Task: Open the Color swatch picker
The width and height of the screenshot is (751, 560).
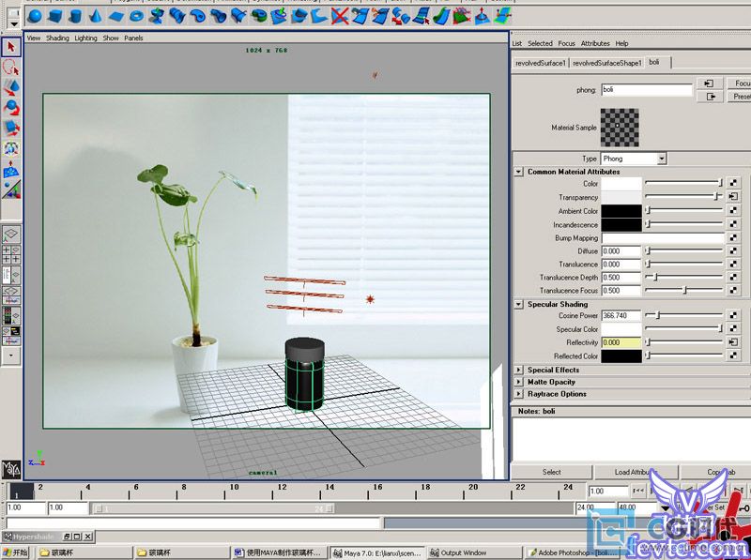Action: pyautogui.click(x=621, y=184)
